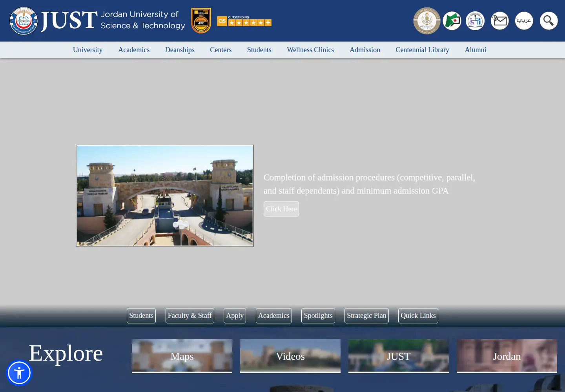565x392 pixels.
Task: Switch language with the Arabic button
Action: click(524, 21)
